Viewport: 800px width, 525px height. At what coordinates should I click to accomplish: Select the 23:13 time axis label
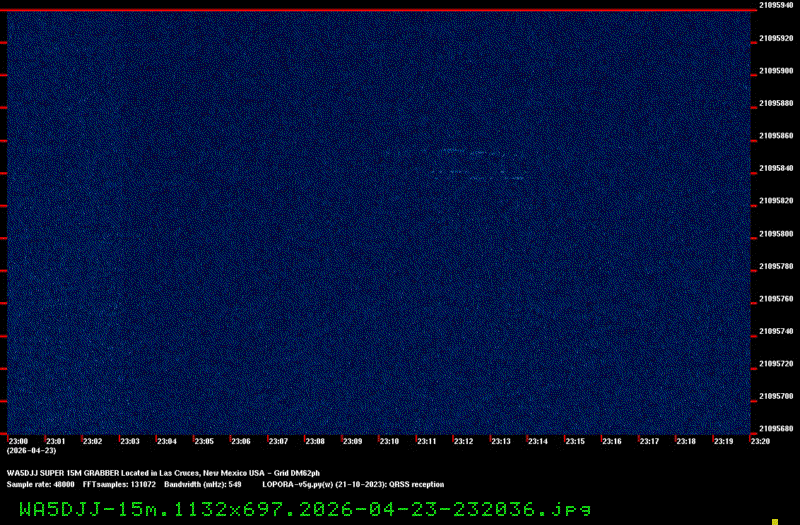point(501,441)
